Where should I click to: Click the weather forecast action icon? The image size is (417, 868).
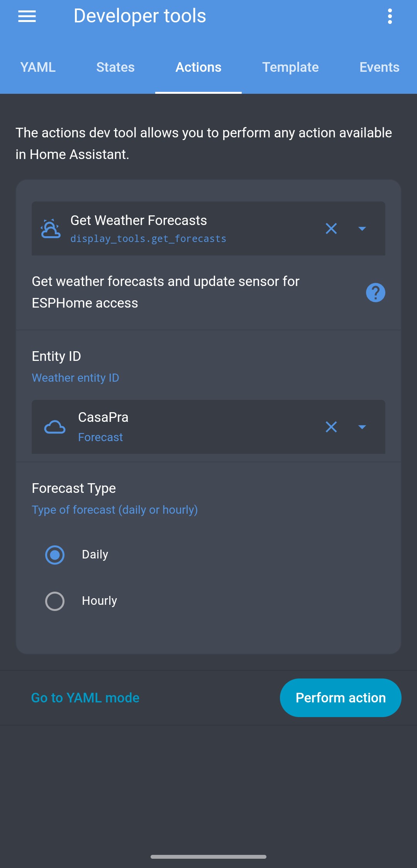pyautogui.click(x=51, y=228)
